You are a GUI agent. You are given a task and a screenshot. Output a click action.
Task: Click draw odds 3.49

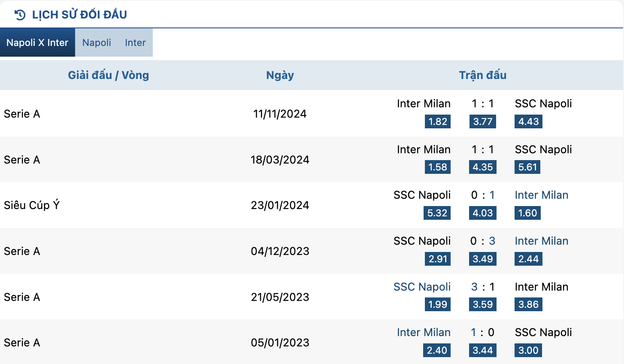(x=483, y=259)
